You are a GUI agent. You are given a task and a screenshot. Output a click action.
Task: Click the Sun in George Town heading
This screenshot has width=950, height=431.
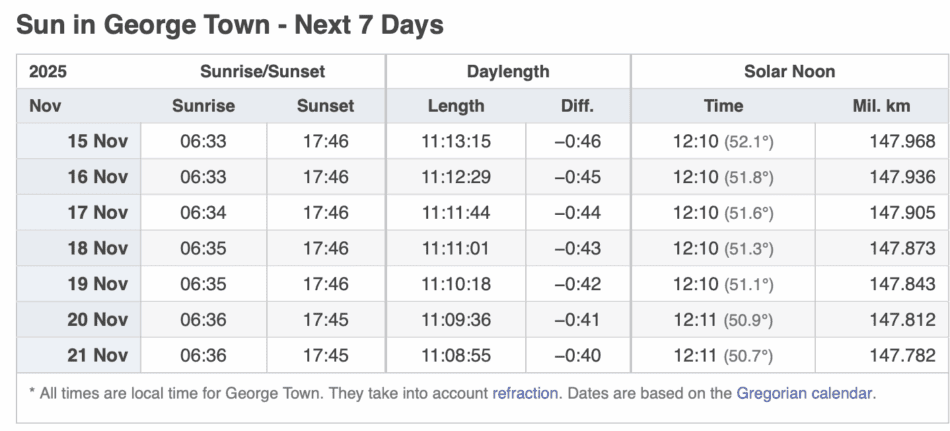pyautogui.click(x=229, y=25)
